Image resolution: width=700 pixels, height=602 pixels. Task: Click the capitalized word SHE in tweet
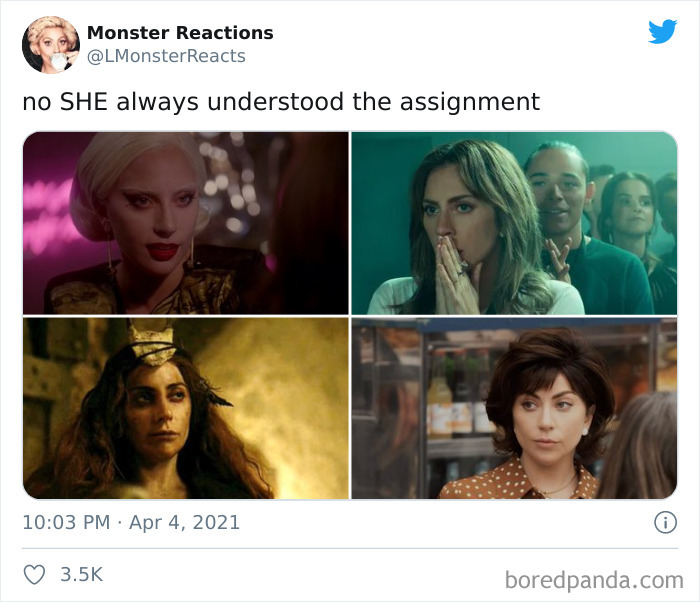coord(84,101)
